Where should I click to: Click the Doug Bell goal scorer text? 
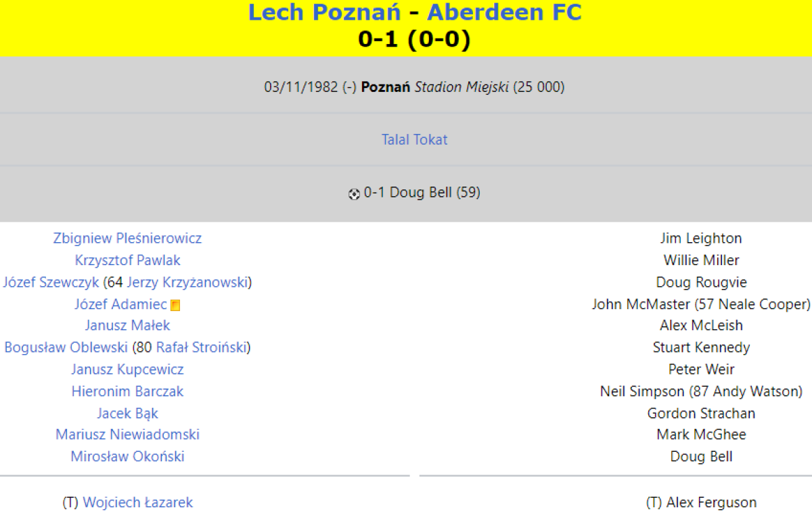click(420, 193)
